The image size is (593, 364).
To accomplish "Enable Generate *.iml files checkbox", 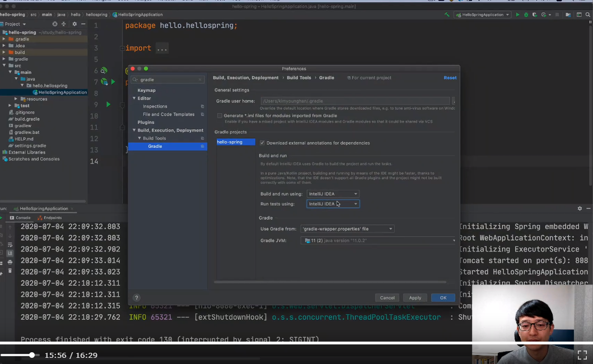I will click(x=220, y=116).
